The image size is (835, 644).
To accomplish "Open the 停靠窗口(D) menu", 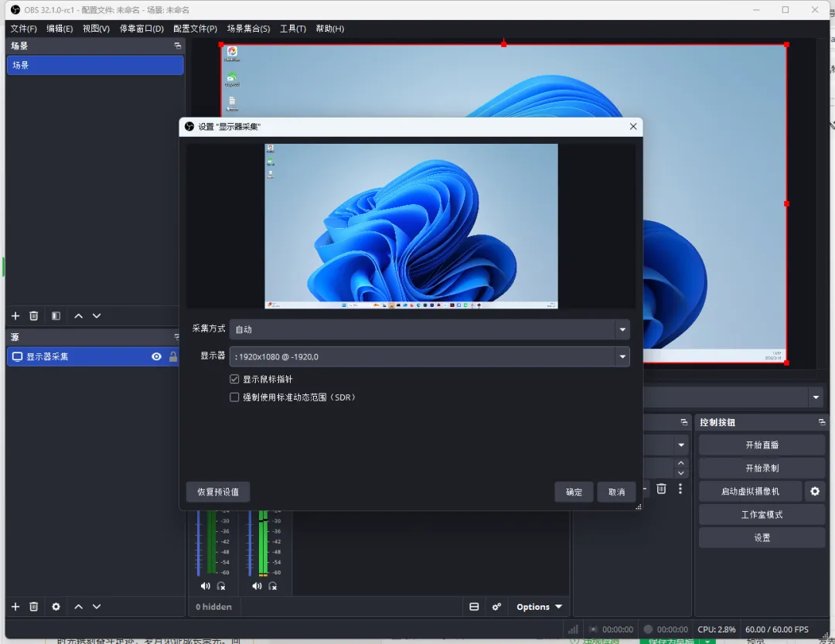I will tap(141, 29).
